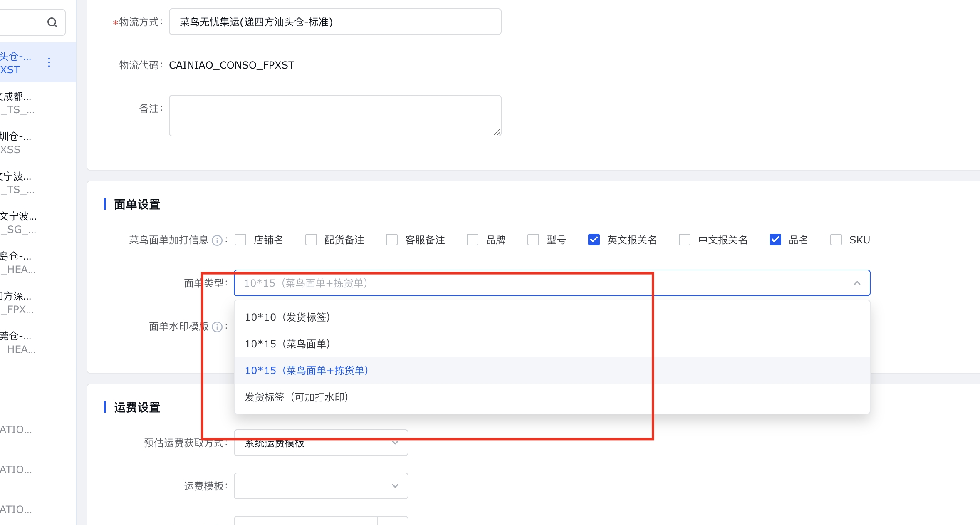Check the 中文报关名 checkbox
Image resolution: width=980 pixels, height=525 pixels.
click(685, 240)
